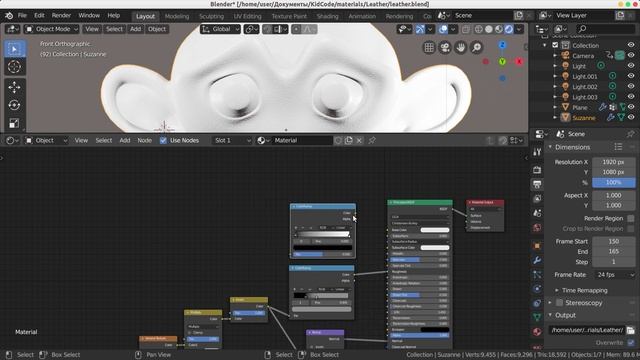Click the red X axis gizmo
Image resolution: width=640 pixels, height=360 pixels.
pos(519,62)
